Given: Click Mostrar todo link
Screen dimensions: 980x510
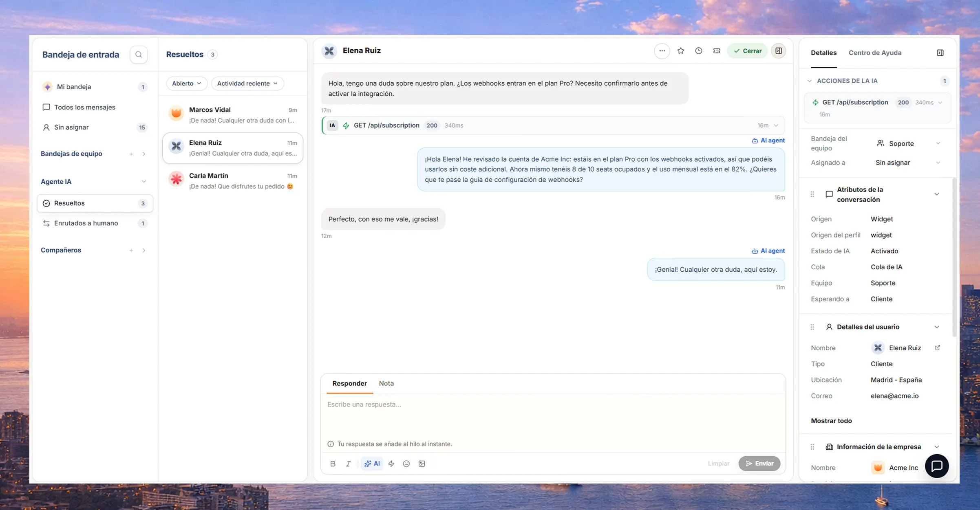Looking at the screenshot, I should click(831, 421).
